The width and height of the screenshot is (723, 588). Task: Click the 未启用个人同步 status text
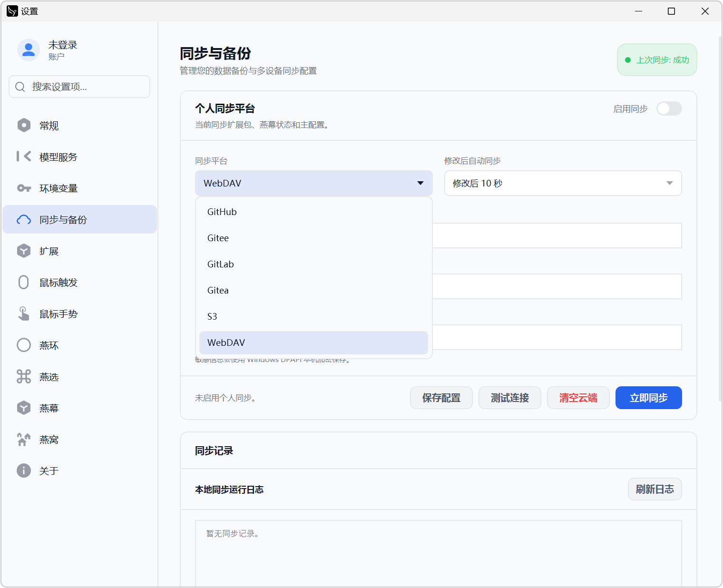click(x=226, y=398)
